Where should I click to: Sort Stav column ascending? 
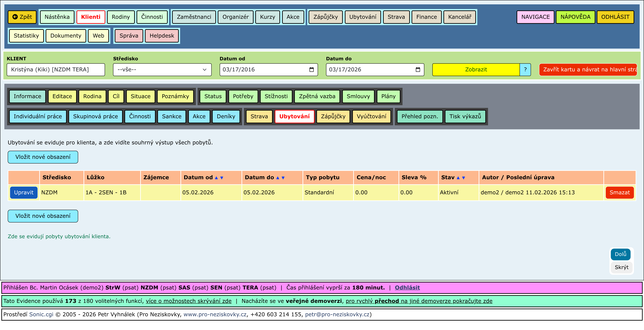[x=458, y=178]
